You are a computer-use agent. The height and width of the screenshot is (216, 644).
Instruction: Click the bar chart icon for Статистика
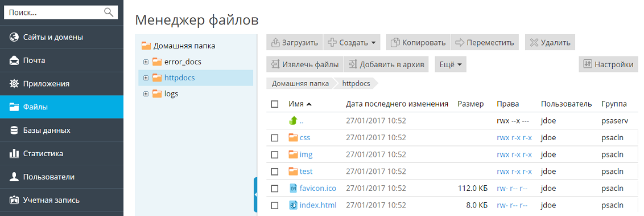pyautogui.click(x=14, y=154)
